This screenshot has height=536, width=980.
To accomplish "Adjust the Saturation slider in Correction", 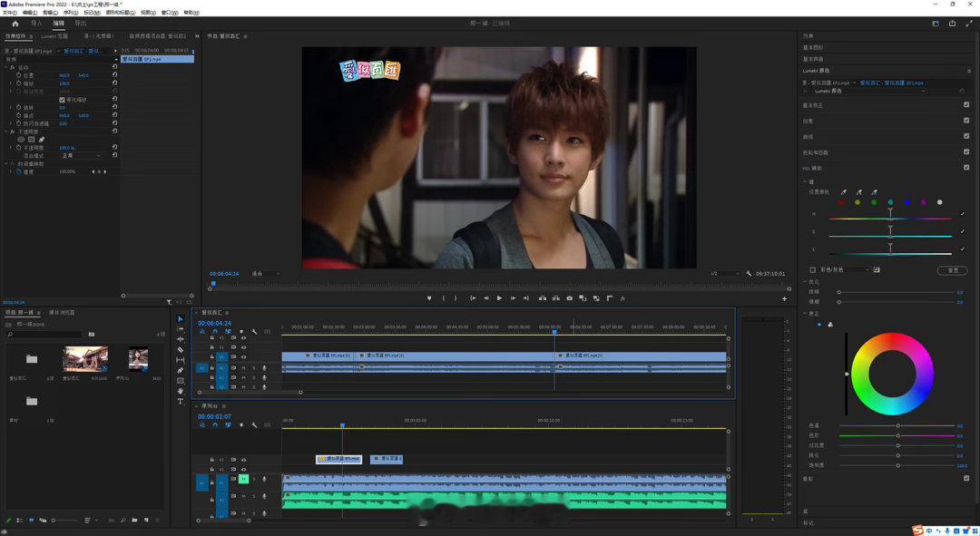I will tap(897, 465).
